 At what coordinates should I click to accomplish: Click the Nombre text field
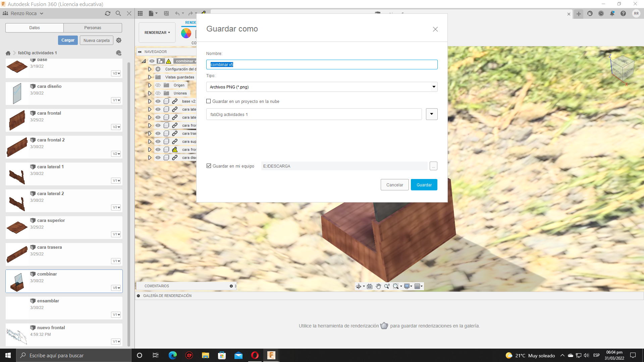[x=322, y=64]
